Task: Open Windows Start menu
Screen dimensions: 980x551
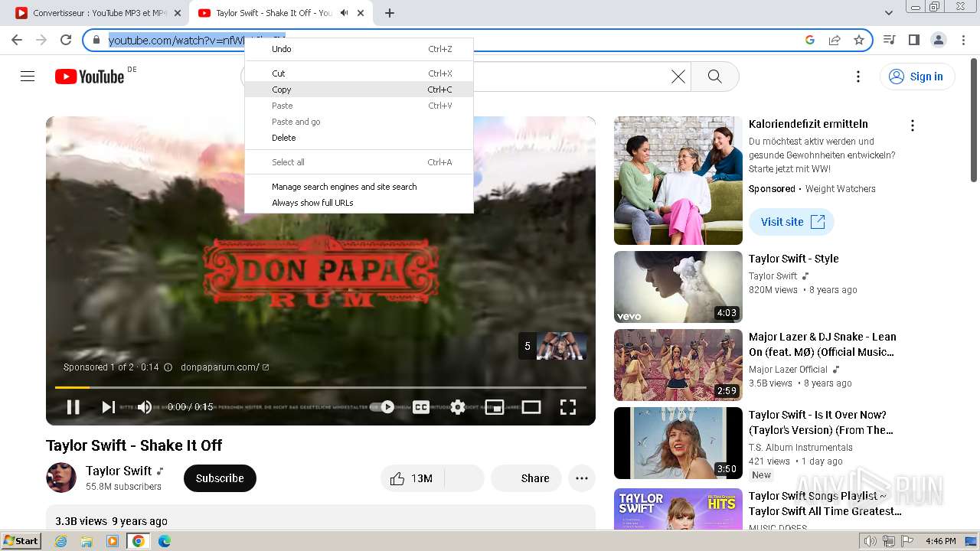Action: click(x=21, y=540)
